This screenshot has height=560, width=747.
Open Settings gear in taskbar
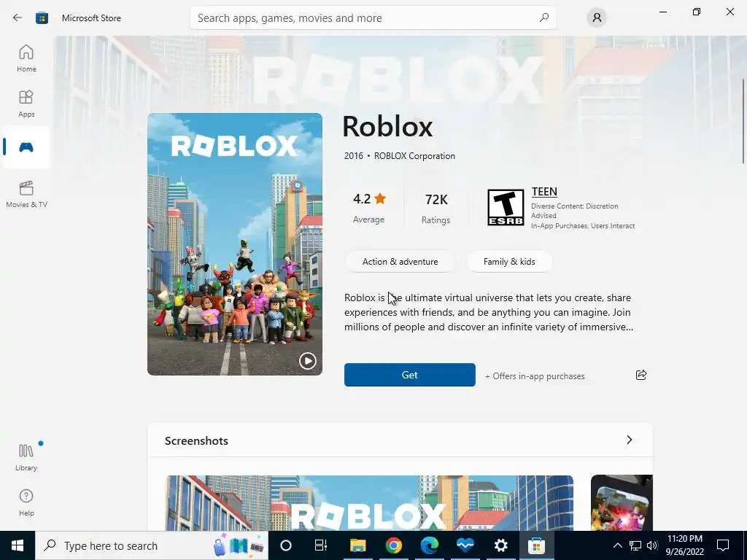pos(500,545)
